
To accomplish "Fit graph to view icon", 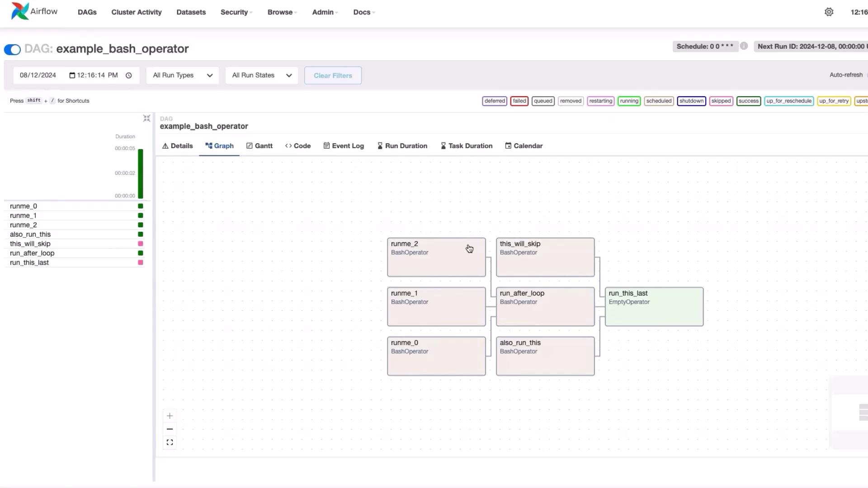I will click(170, 442).
